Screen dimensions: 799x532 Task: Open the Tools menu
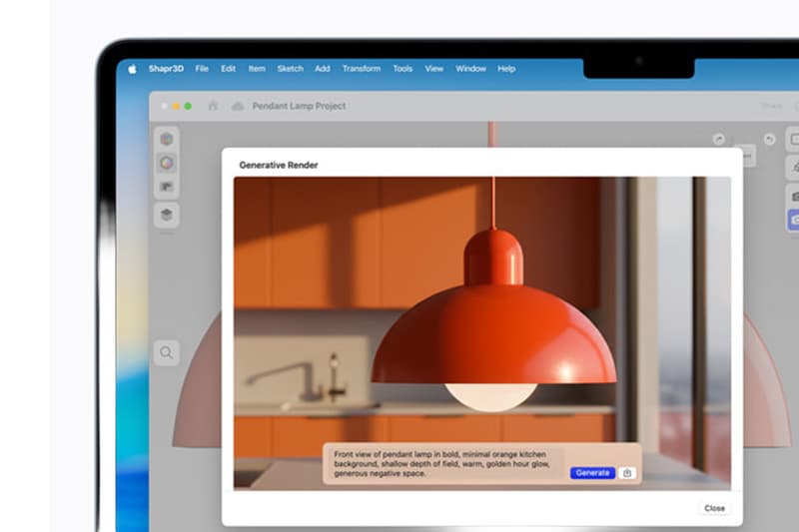(402, 69)
